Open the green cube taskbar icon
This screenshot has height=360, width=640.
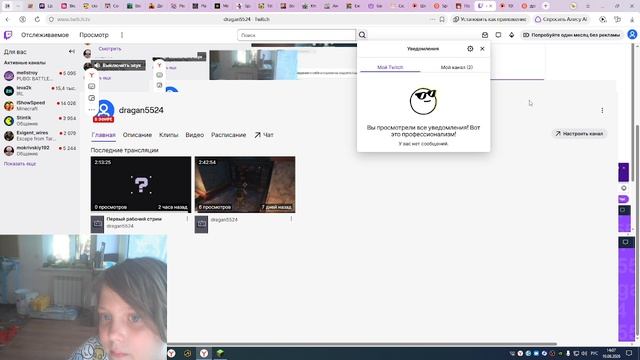(x=220, y=353)
